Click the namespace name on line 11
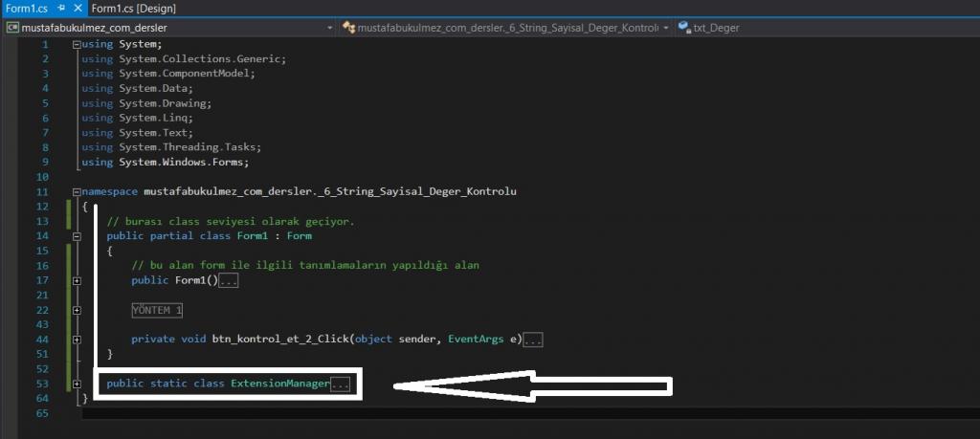The height and width of the screenshot is (439, 980). pos(330,191)
